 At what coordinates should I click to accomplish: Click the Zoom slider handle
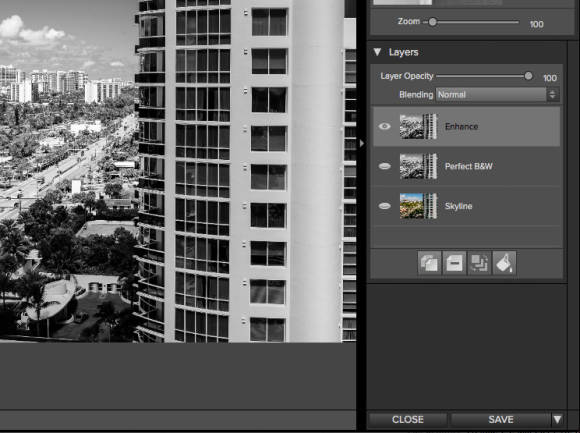(432, 22)
